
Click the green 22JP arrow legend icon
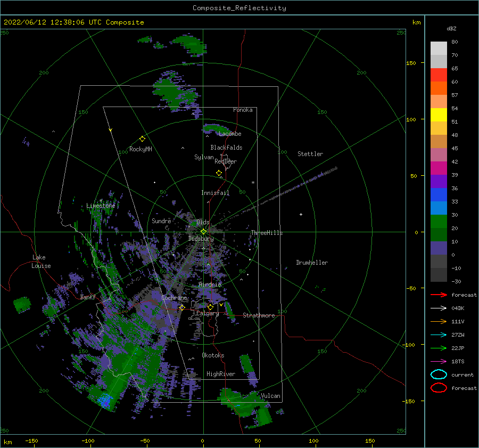[439, 348]
